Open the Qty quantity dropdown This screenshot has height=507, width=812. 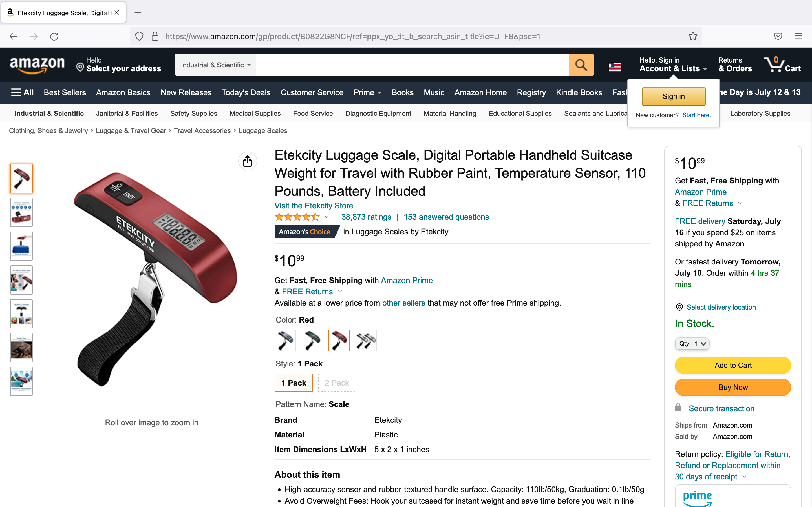pos(692,343)
